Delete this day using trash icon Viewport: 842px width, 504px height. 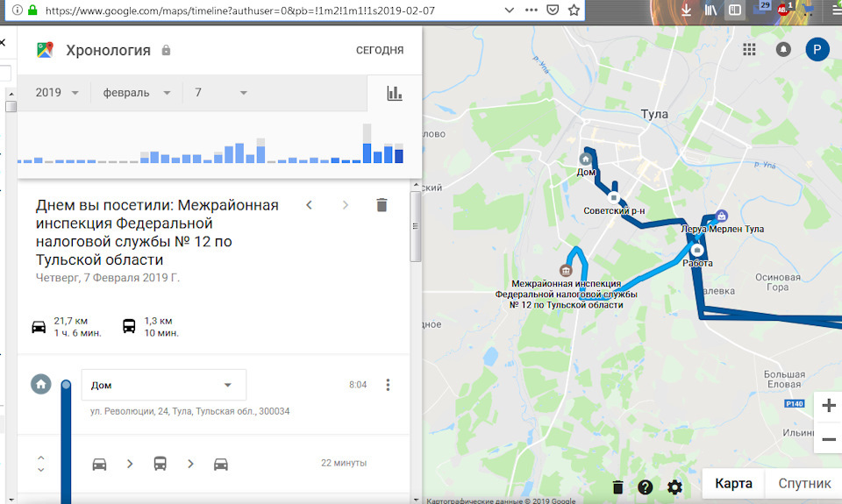[382, 205]
